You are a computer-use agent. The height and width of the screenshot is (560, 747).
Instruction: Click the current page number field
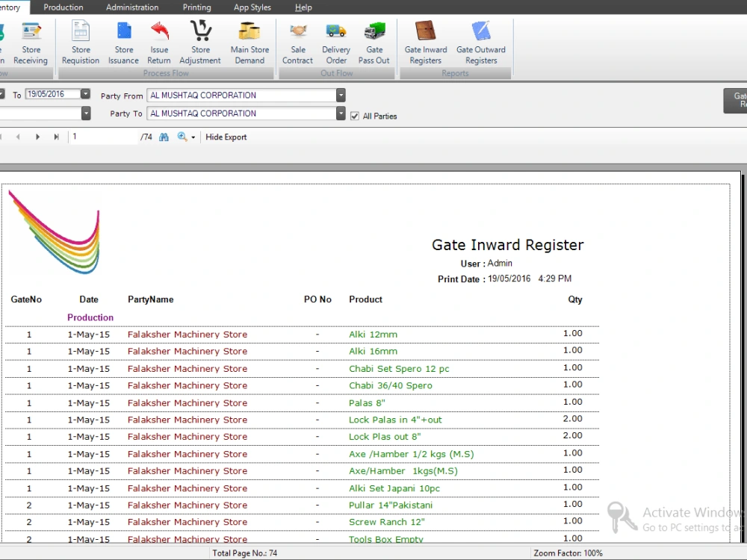(103, 137)
